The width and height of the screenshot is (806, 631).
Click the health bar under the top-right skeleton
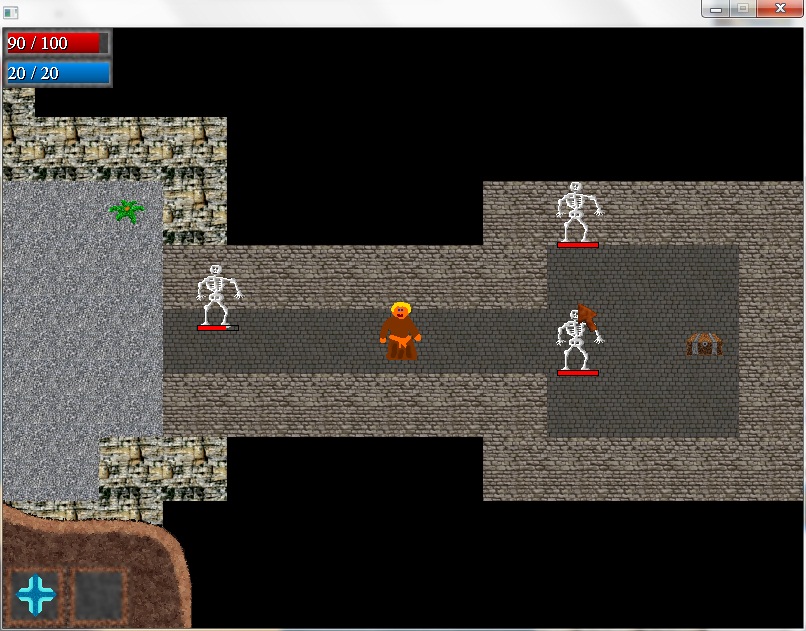tap(578, 244)
